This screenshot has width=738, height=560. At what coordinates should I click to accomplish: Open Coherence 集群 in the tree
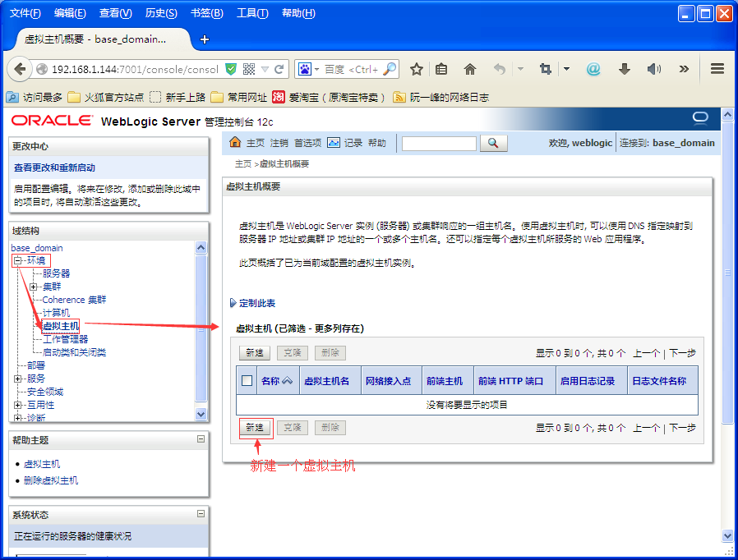point(74,300)
